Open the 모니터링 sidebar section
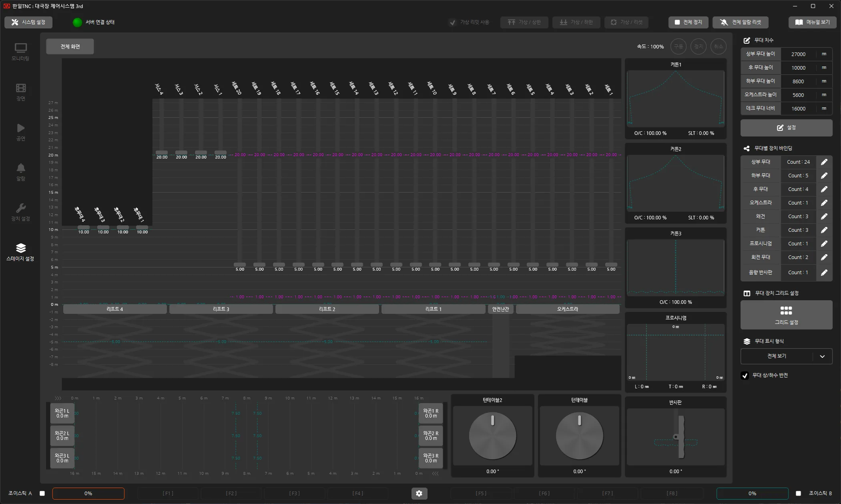Image resolution: width=841 pixels, height=504 pixels. (x=20, y=52)
